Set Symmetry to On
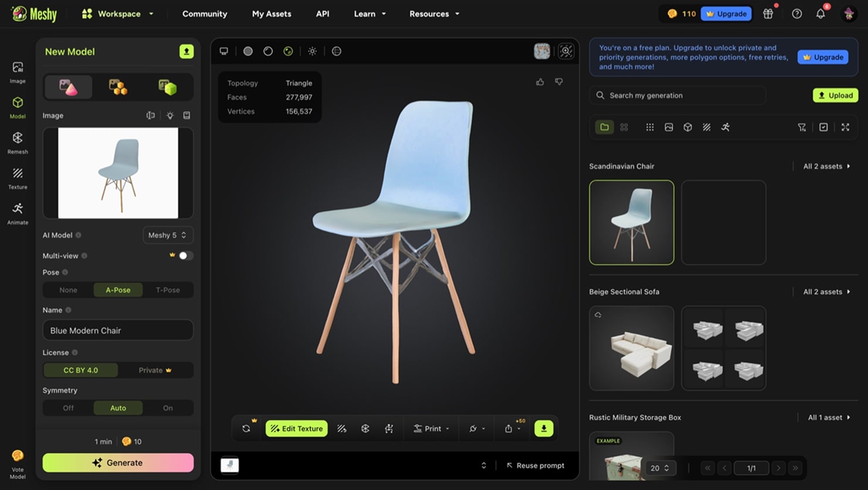This screenshot has height=490, width=868. pos(168,407)
